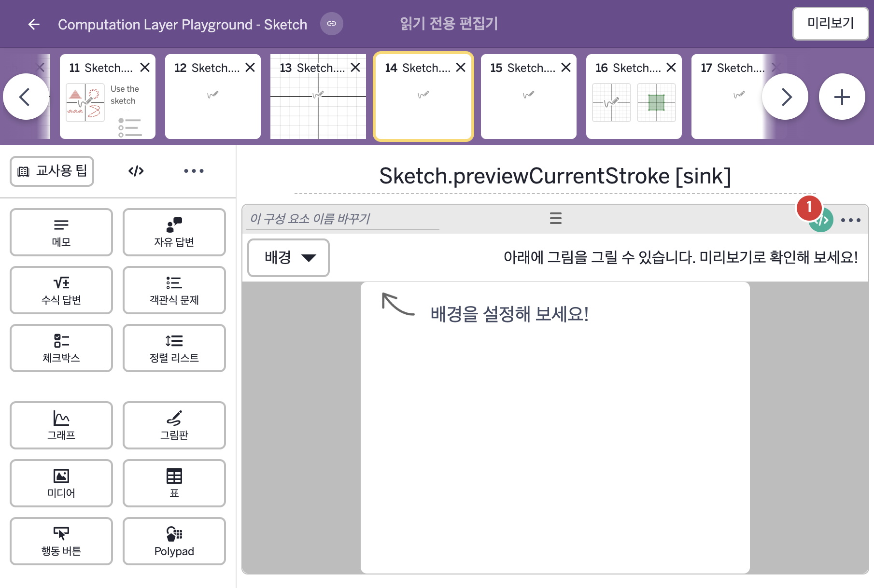Viewport: 874px width, 588px height.
Task: Add a 행동 버튼 action button component
Action: click(x=61, y=541)
